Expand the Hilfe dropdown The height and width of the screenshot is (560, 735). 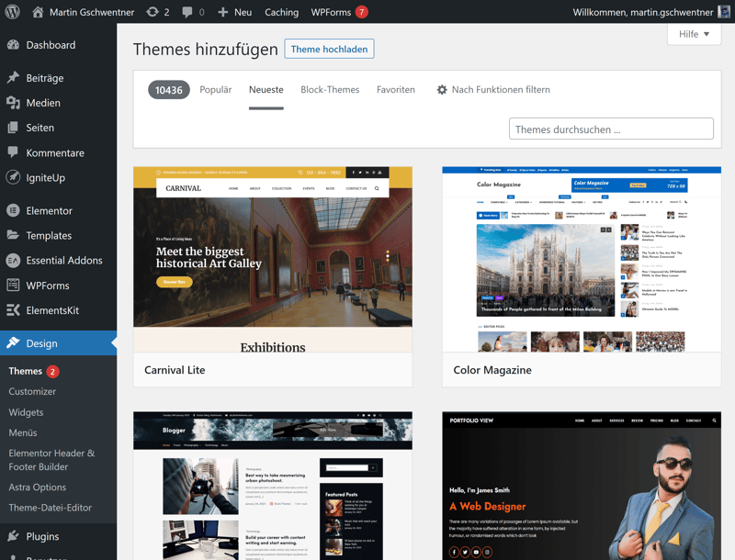pyautogui.click(x=694, y=34)
